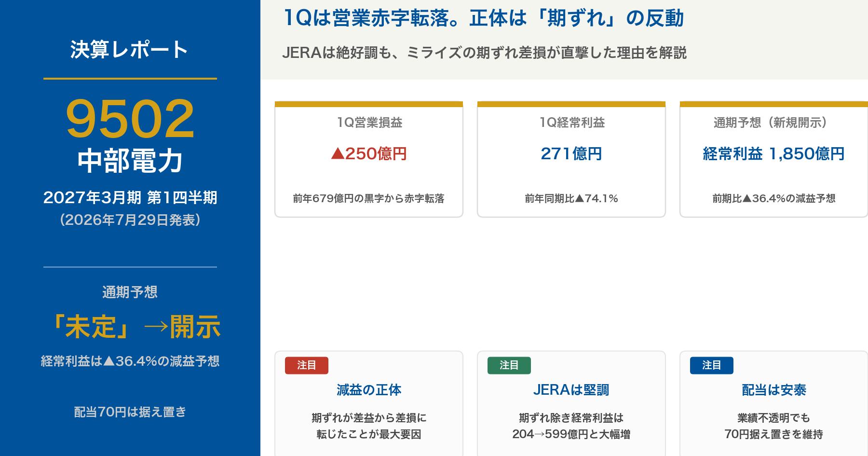
Task: Click the green 注目 badge above JERAは堅調
Action: click(x=509, y=365)
